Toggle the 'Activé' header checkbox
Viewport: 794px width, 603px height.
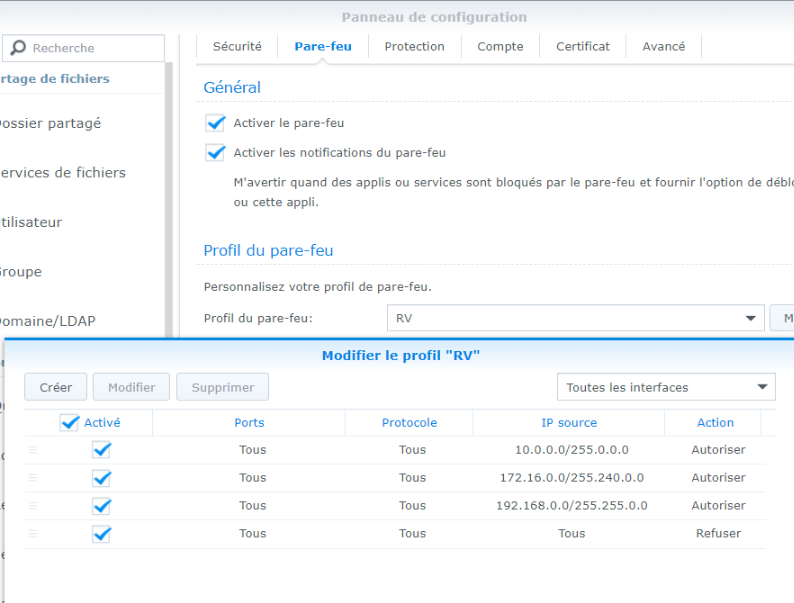coord(70,423)
